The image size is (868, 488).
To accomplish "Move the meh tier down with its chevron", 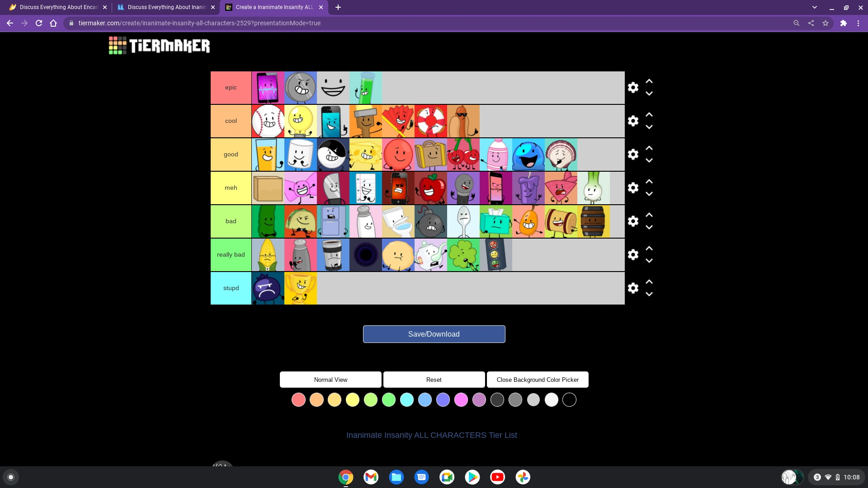I will 649,194.
